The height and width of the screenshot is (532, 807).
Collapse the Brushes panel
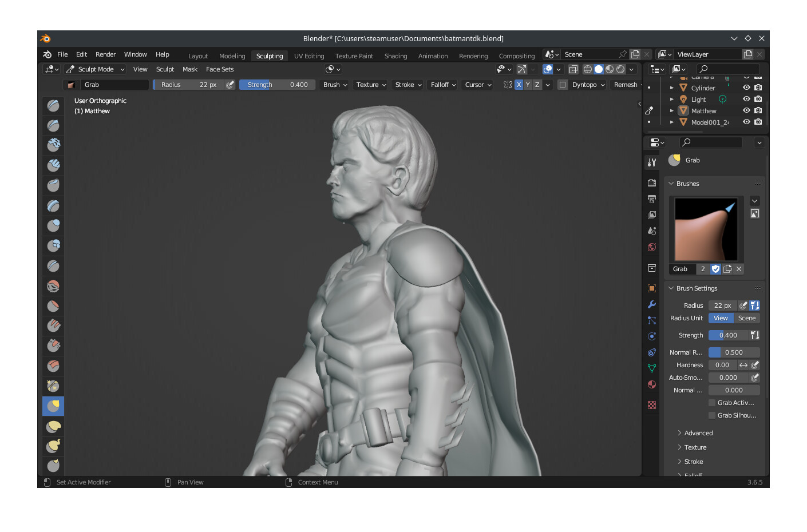(x=687, y=184)
